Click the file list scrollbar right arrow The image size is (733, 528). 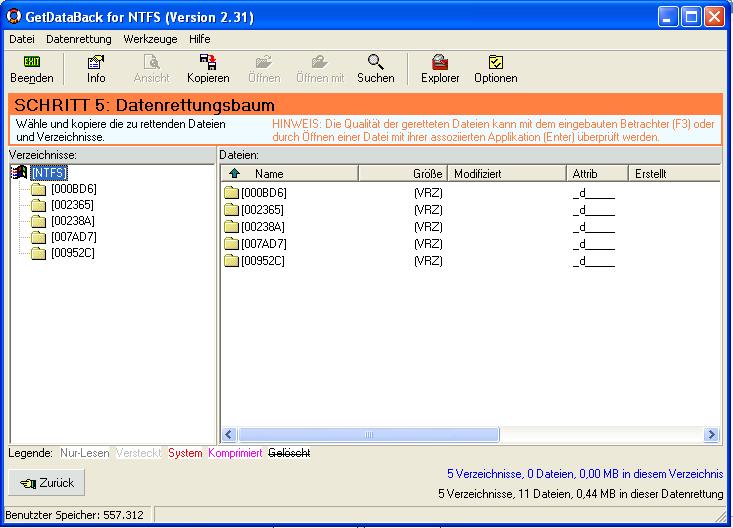711,434
